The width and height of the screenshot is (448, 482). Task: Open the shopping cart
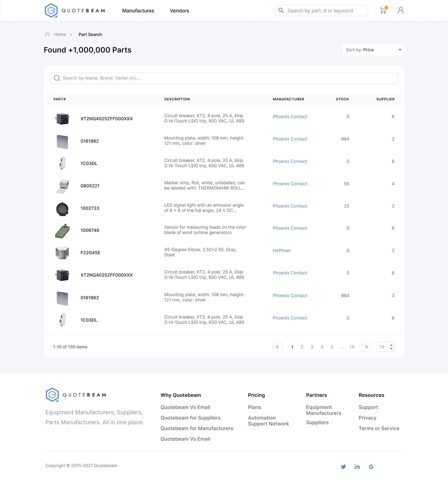click(383, 10)
